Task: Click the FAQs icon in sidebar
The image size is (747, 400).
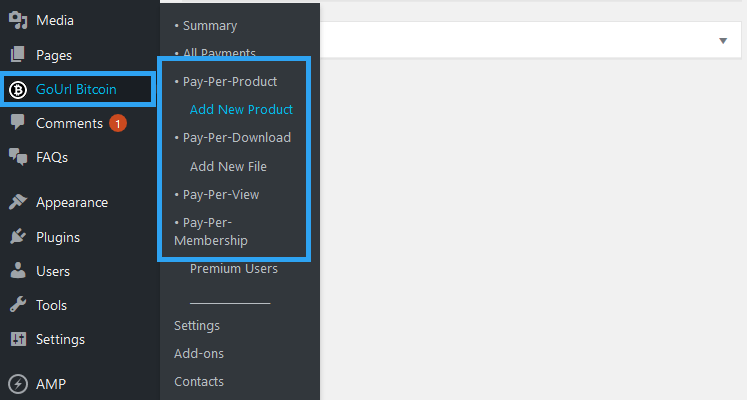Action: (18, 157)
